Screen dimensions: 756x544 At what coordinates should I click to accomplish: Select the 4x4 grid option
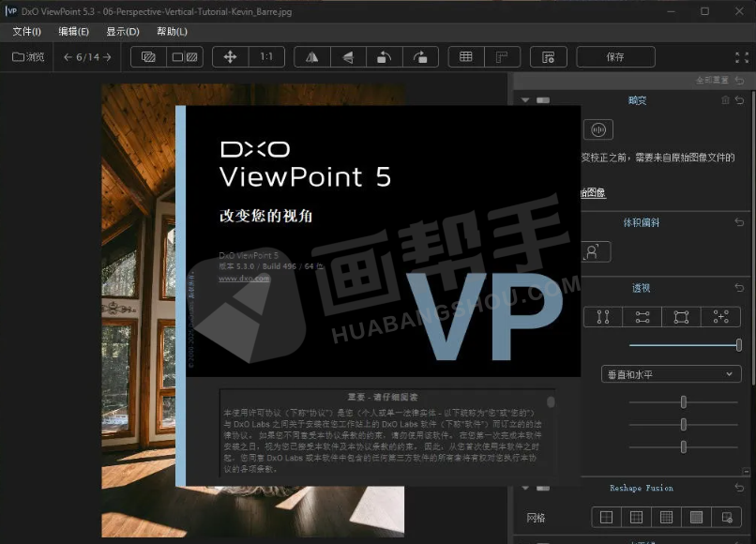pyautogui.click(x=666, y=518)
